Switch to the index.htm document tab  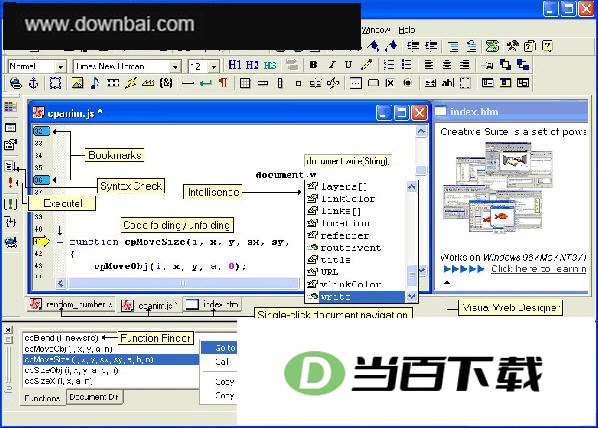click(x=213, y=304)
